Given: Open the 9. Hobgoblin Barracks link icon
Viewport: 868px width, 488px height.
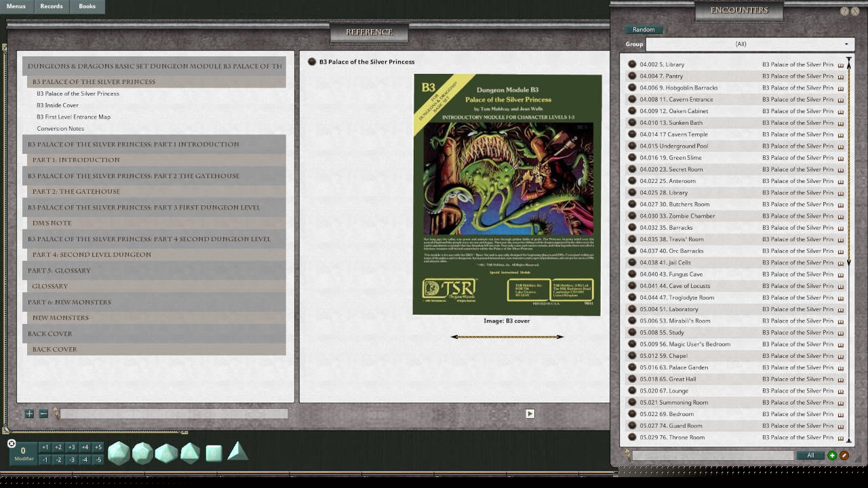Looking at the screenshot, I should (x=632, y=87).
